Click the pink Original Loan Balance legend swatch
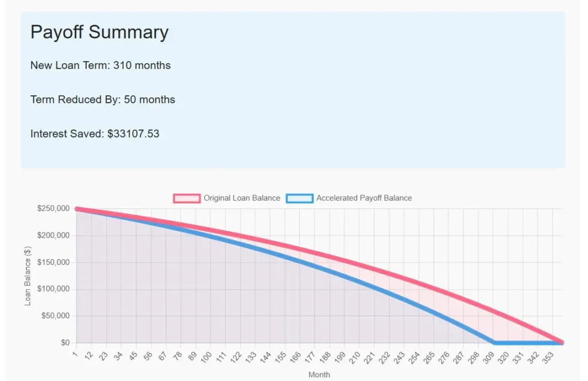The height and width of the screenshot is (381, 588). pyautogui.click(x=187, y=198)
